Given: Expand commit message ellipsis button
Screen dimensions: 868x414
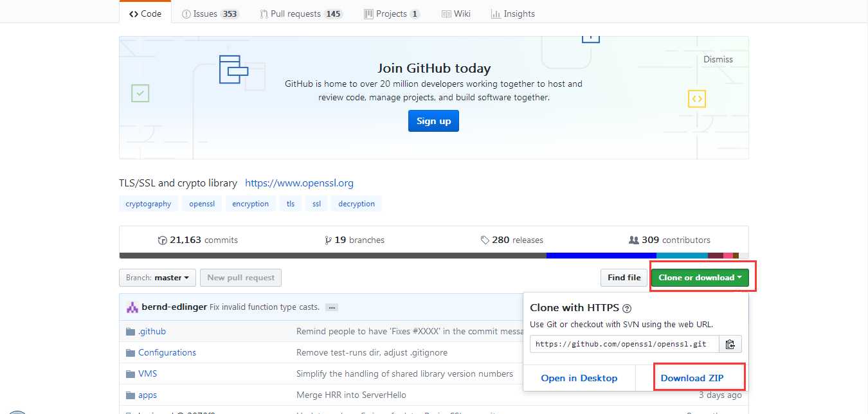Looking at the screenshot, I should (331, 307).
